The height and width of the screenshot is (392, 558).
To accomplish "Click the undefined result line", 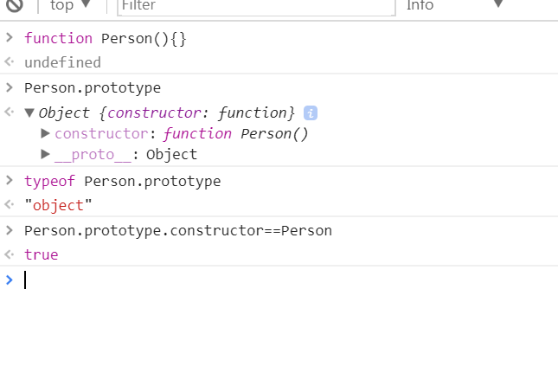I will point(62,62).
